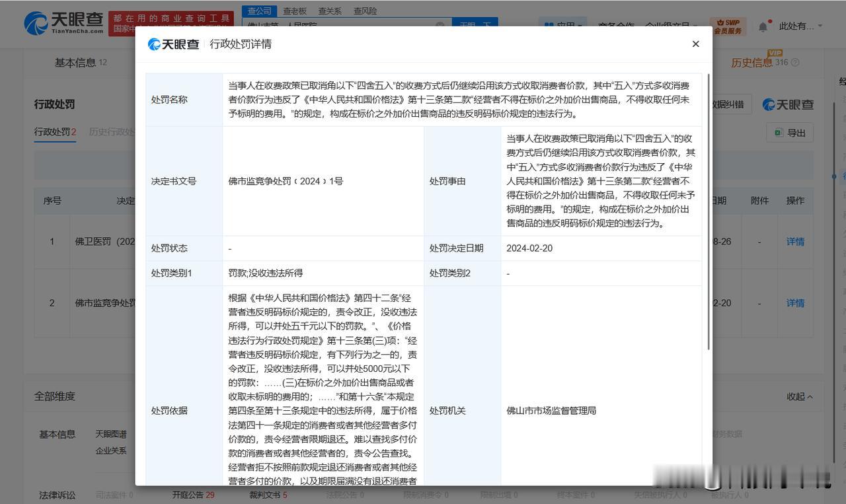The height and width of the screenshot is (504, 846).
Task: Click the 导出 export button
Action: (x=790, y=133)
